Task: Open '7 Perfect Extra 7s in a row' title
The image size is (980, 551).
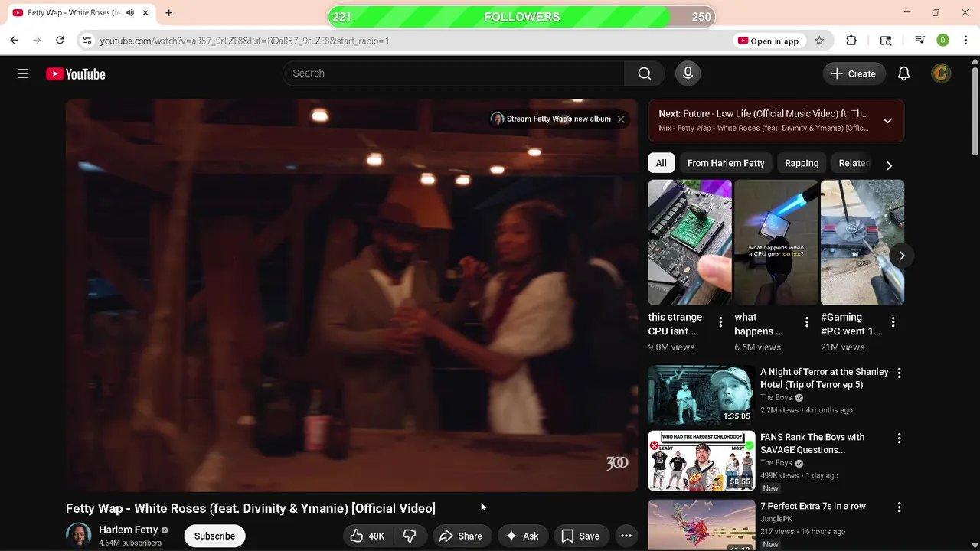Action: coord(813,506)
